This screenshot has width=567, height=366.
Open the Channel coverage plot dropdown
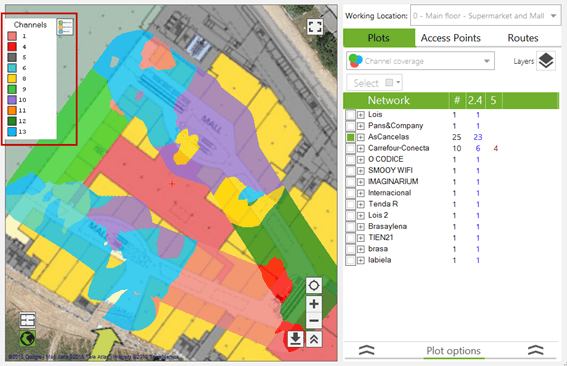pos(420,61)
